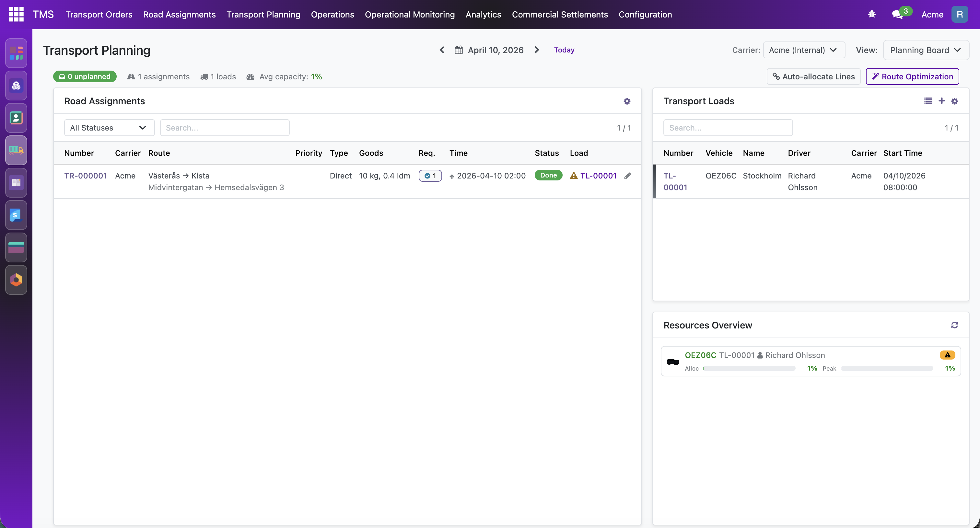This screenshot has height=528, width=980.
Task: Open the chat messages icon with badge
Action: (x=897, y=15)
